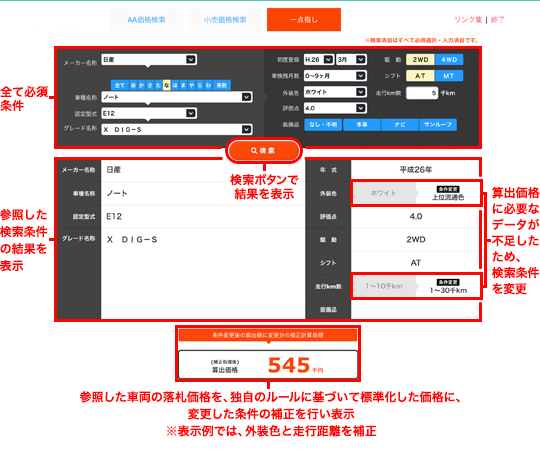
Task: Select 2WD in the 駆動 search toggle
Action: [420, 60]
